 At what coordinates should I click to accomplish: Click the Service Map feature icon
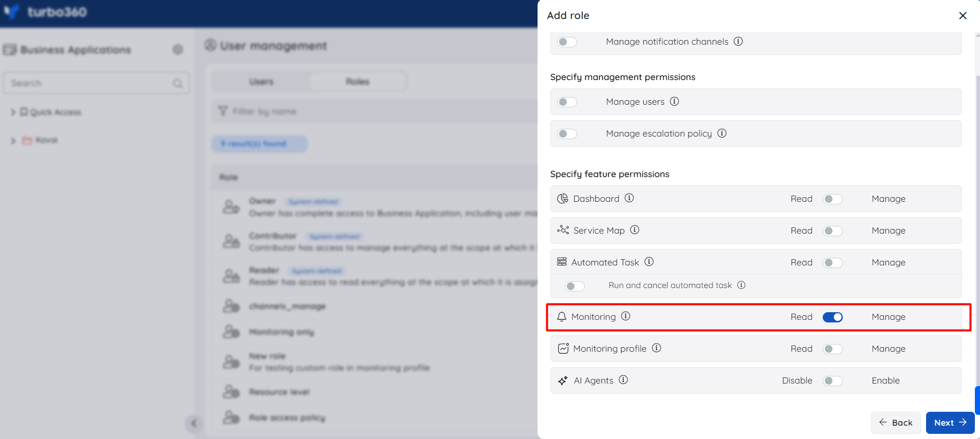(563, 230)
